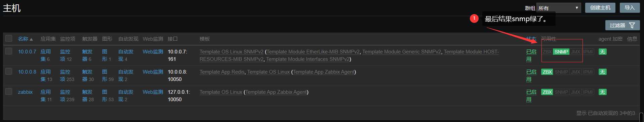Open the 群组 group dropdown
Image resolution: width=644 pixels, height=122 pixels.
coord(559,8)
